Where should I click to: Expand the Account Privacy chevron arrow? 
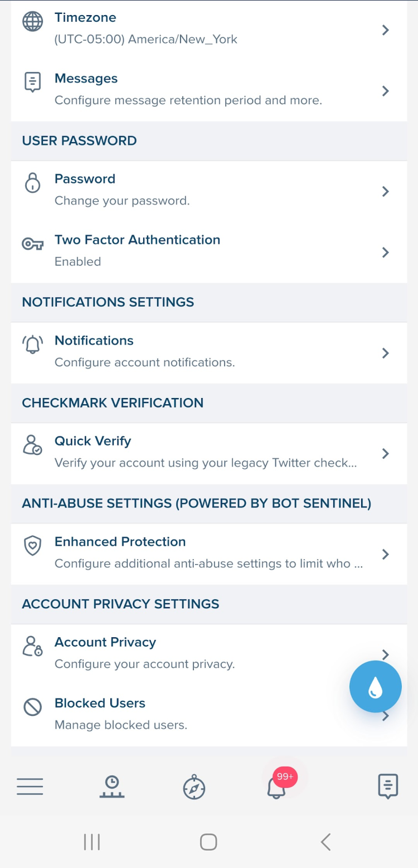(385, 653)
